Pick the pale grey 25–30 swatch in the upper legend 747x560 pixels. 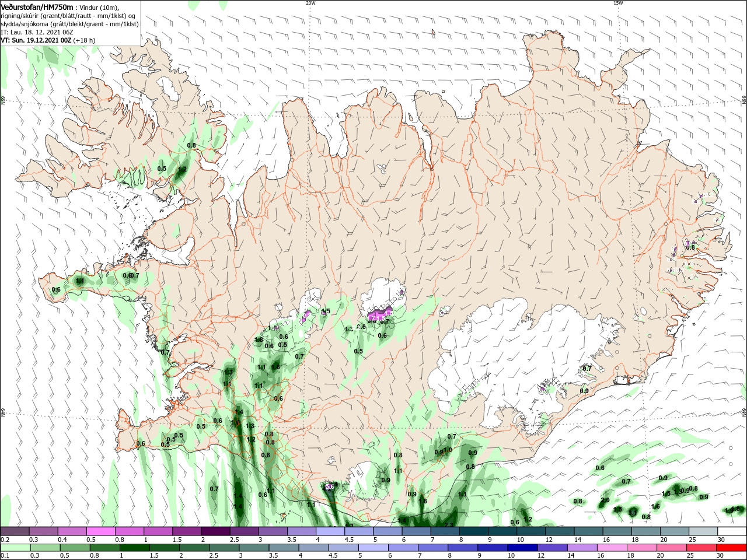tap(704, 531)
